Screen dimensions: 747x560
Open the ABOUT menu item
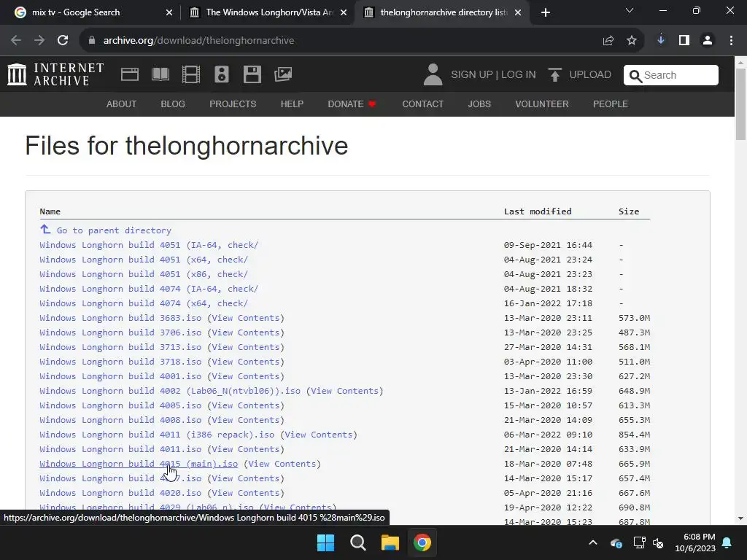[122, 104]
